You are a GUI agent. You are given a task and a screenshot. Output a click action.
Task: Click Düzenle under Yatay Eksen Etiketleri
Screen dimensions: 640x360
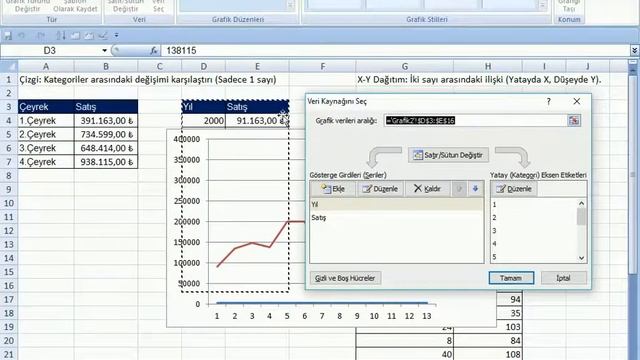click(514, 189)
